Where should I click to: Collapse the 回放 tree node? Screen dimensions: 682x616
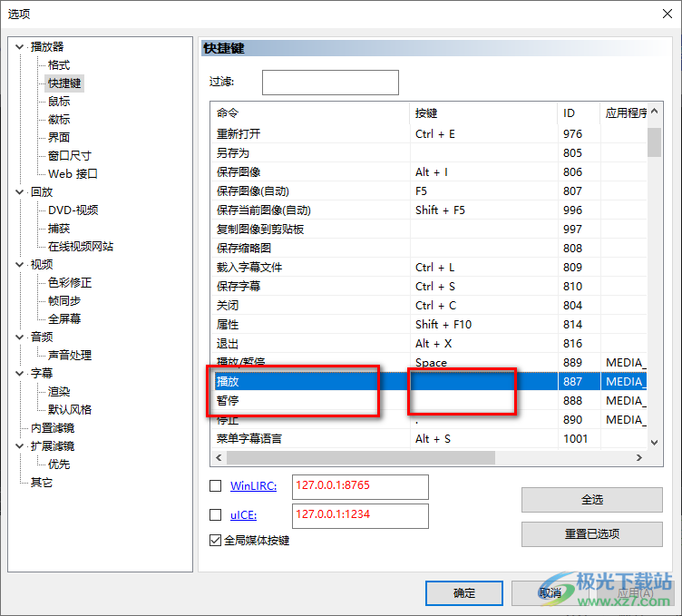coord(21,191)
